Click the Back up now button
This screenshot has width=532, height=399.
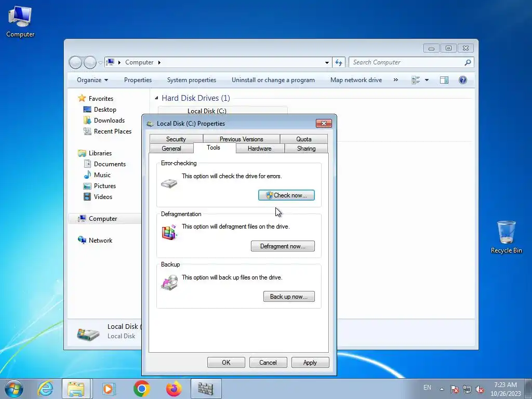(289, 297)
